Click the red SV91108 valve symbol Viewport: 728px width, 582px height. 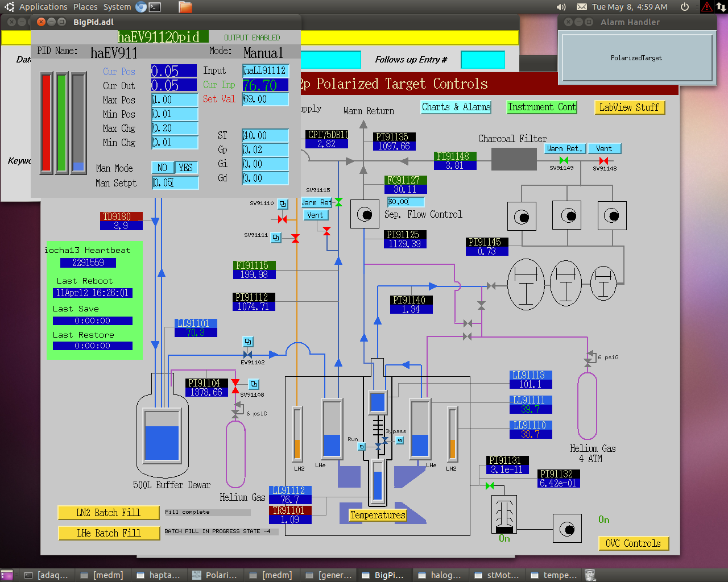235,386
